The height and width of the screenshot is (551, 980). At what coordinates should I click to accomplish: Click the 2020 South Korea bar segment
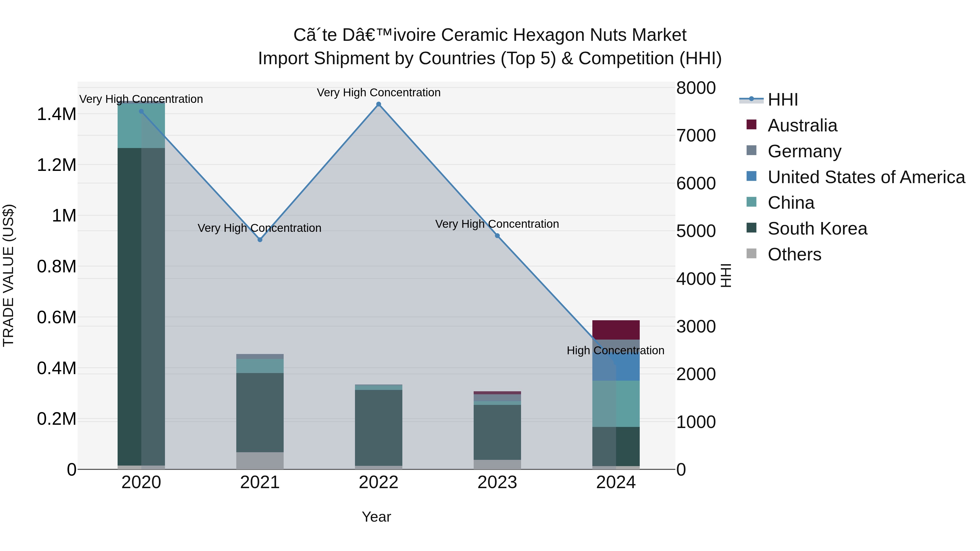coord(141,306)
